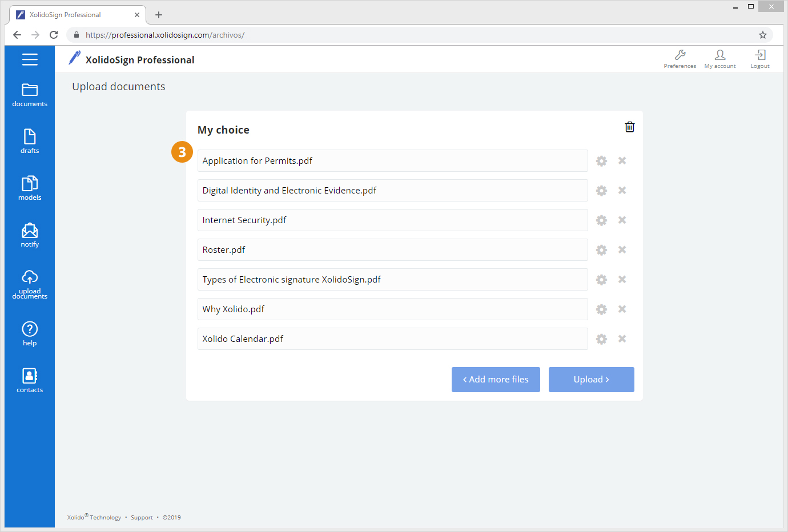Bookmark this page with the star icon
The image size is (788, 532).
763,35
